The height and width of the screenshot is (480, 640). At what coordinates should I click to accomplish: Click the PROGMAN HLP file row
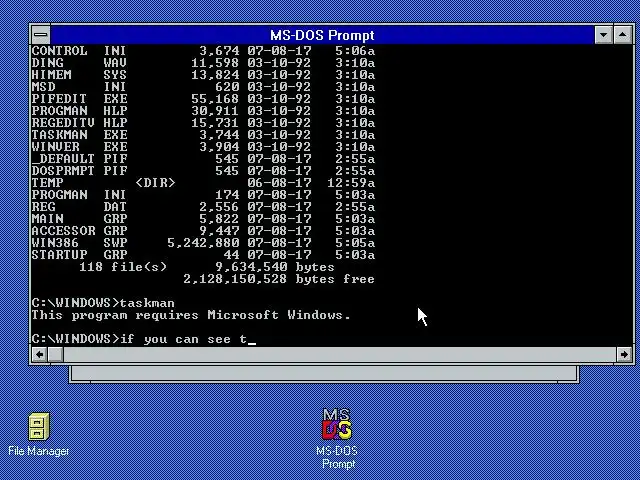pyautogui.click(x=203, y=111)
